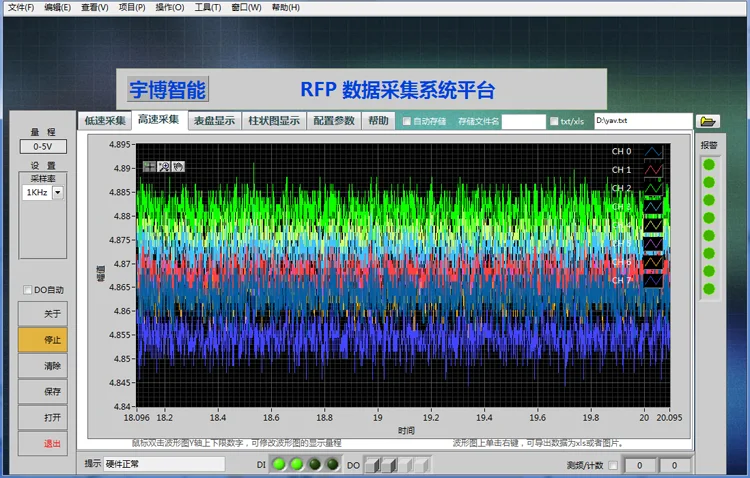Click the bottommost 报警 alarm indicator light

[709, 289]
